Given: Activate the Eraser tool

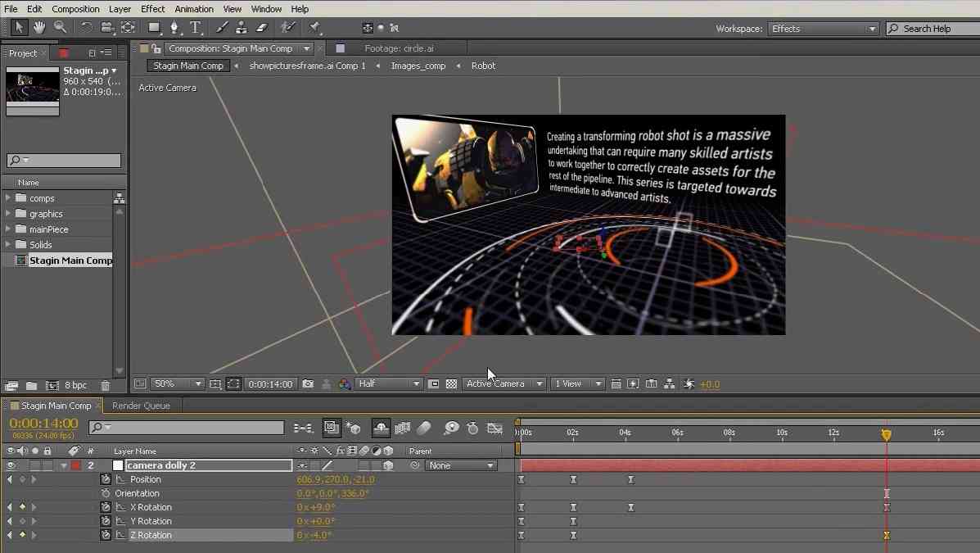Looking at the screenshot, I should click(x=262, y=28).
